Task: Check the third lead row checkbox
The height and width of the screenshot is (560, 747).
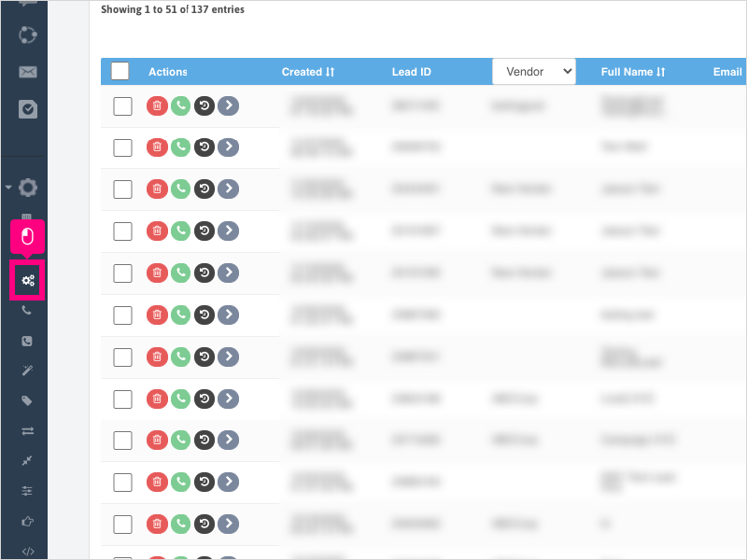Action: [122, 189]
